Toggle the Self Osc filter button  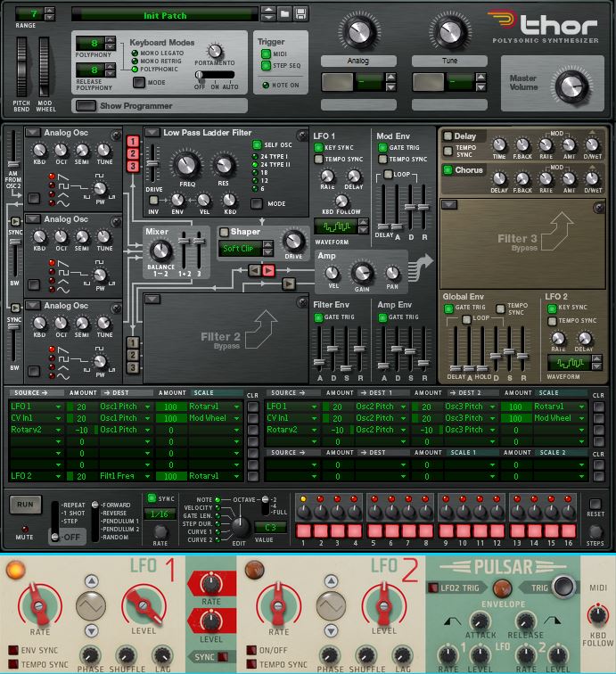click(257, 144)
